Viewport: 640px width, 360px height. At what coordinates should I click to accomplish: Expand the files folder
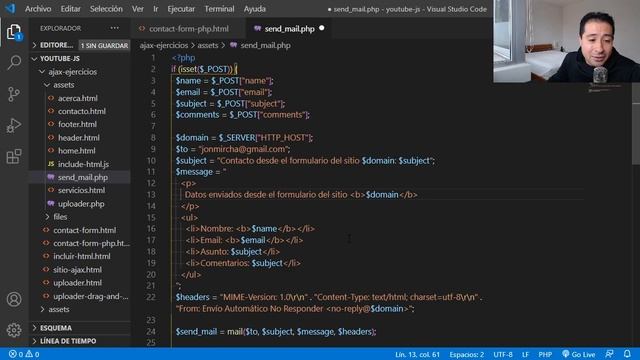60,217
